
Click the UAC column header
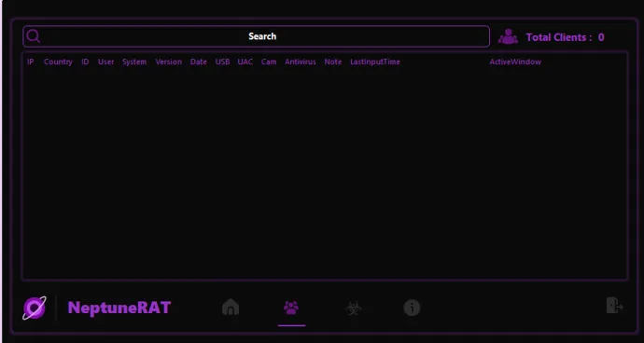point(245,62)
